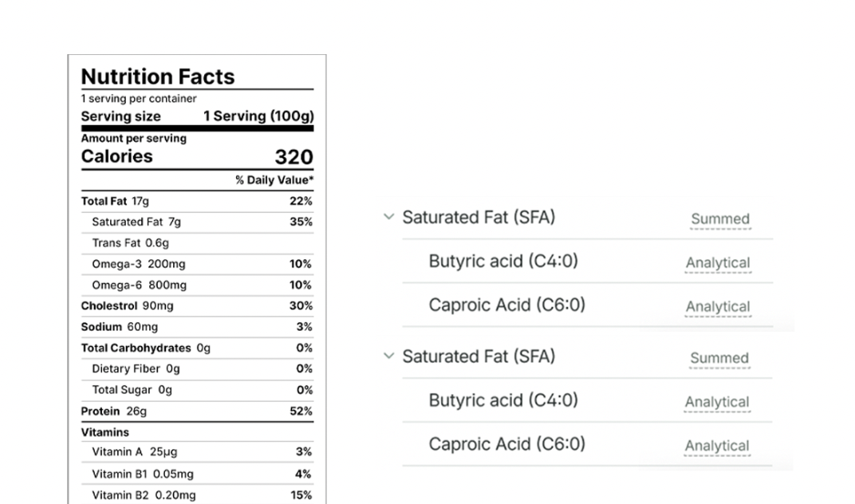Open the second Summed method link
The width and height of the screenshot is (855, 504).
719,358
